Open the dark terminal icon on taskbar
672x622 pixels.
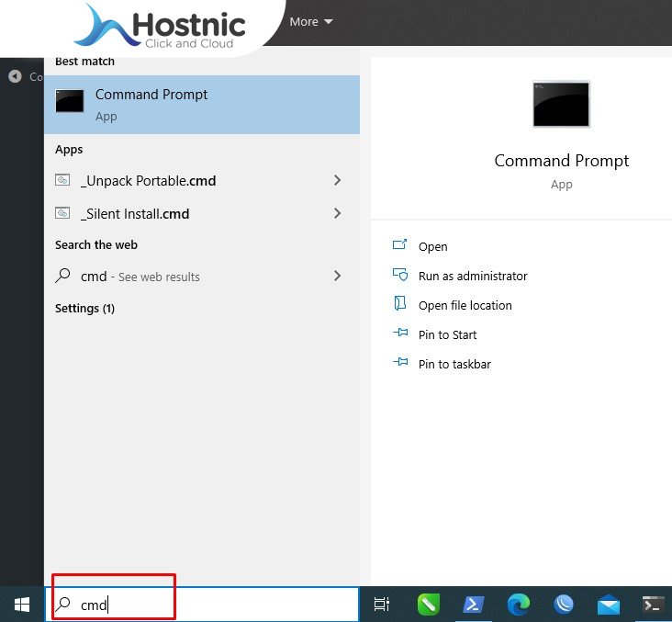coord(653,605)
